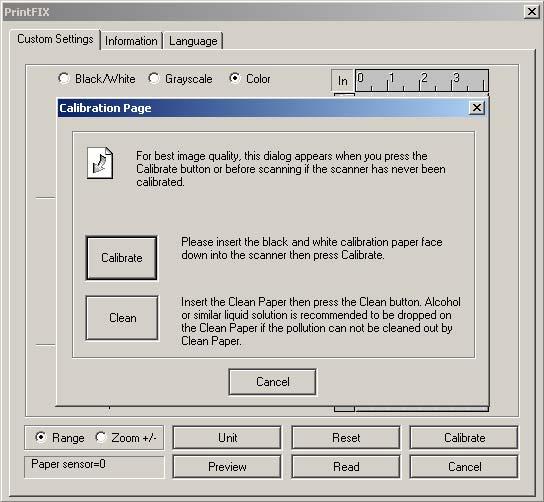Cancel the Calibration Page dialog
The image size is (544, 502).
click(x=272, y=382)
